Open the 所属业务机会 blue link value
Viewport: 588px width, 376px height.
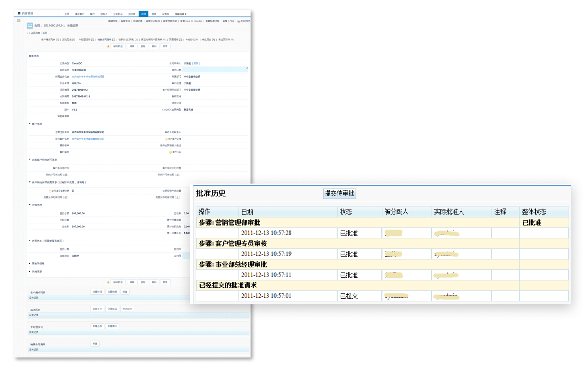point(88,76)
